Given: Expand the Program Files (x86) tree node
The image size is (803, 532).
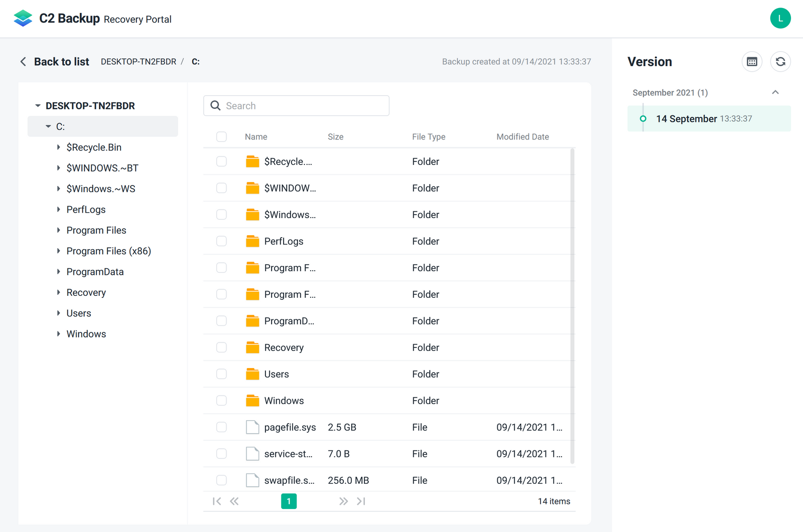Looking at the screenshot, I should tap(59, 251).
